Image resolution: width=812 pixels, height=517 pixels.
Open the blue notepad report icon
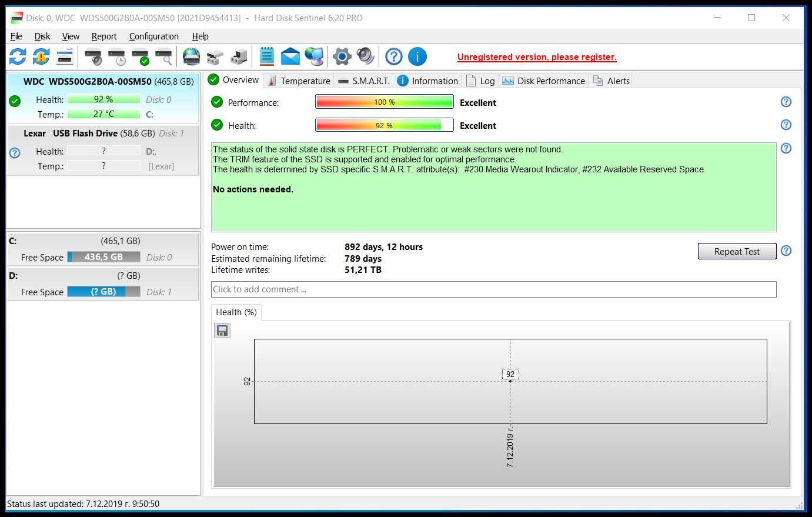[x=266, y=56]
